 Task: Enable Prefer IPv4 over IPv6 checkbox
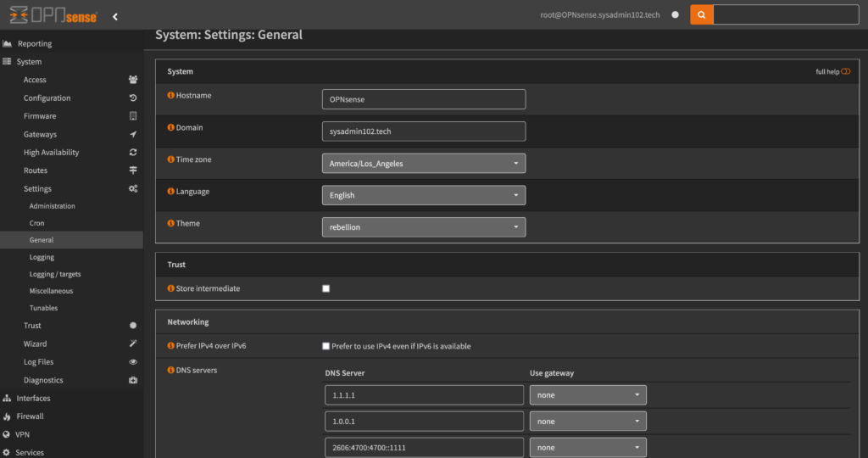click(326, 346)
